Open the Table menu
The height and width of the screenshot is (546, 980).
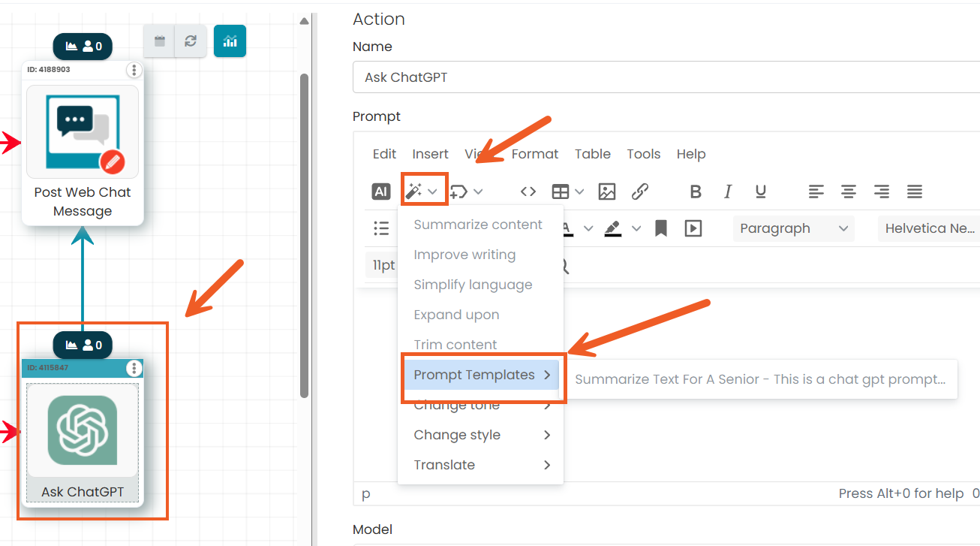point(593,154)
